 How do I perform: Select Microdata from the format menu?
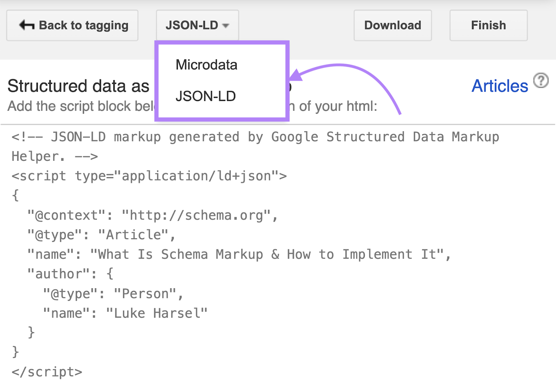[x=206, y=65]
